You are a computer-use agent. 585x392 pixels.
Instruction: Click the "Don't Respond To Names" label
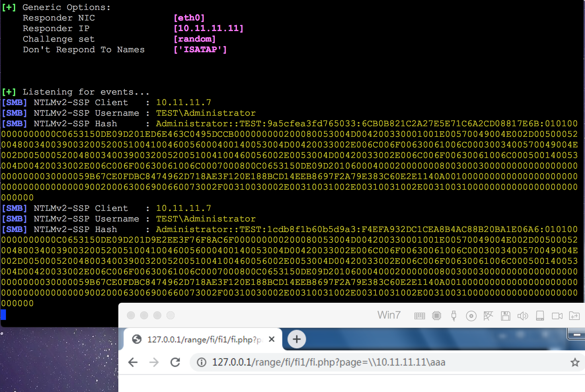coord(84,50)
